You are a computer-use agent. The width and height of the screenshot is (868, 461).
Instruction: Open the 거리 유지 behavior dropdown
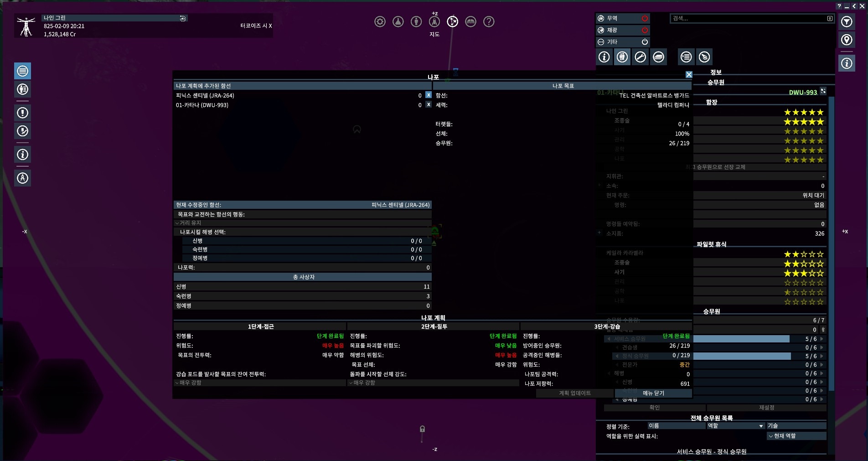pyautogui.click(x=303, y=223)
